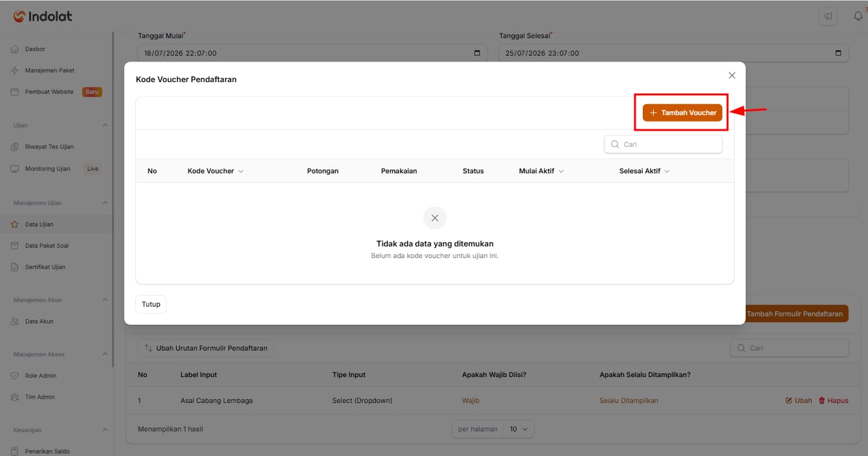
Task: Click the Monitoring Ujian monitor icon
Action: coord(14,169)
